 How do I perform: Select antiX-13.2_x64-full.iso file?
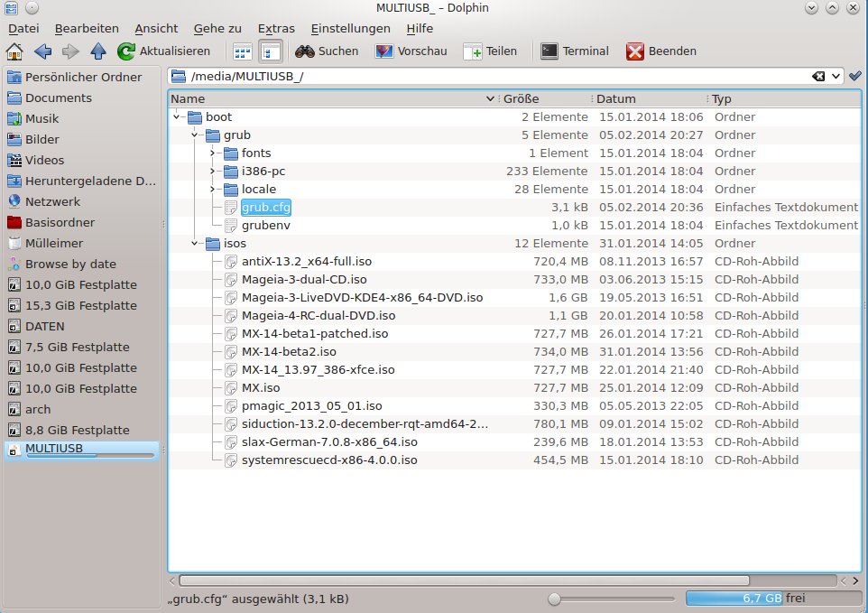tap(307, 262)
